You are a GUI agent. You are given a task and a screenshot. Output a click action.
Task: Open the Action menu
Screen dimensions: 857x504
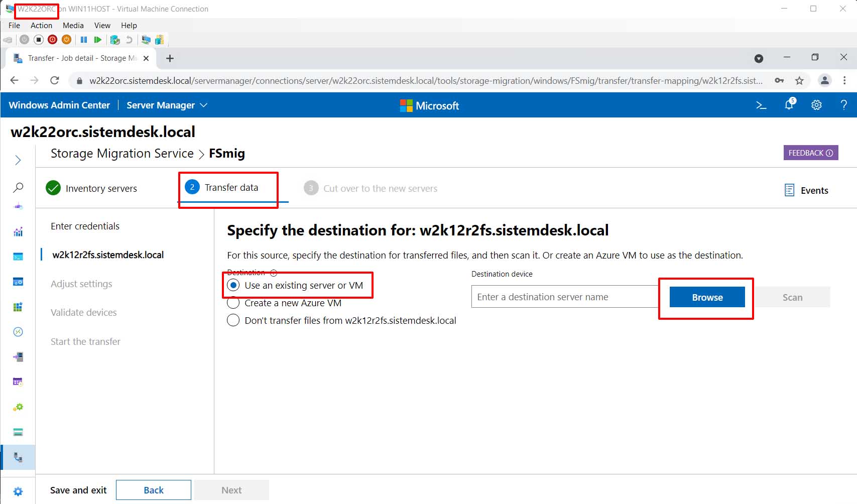(41, 25)
